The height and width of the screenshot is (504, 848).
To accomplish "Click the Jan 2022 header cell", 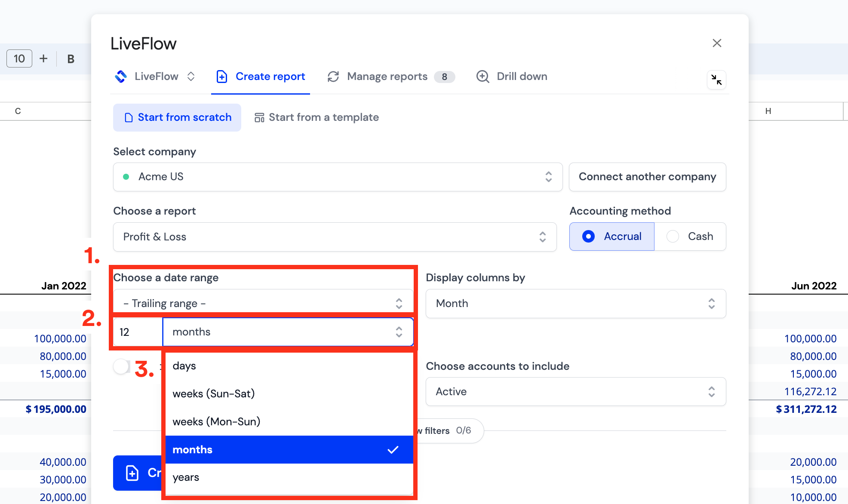I will click(64, 286).
